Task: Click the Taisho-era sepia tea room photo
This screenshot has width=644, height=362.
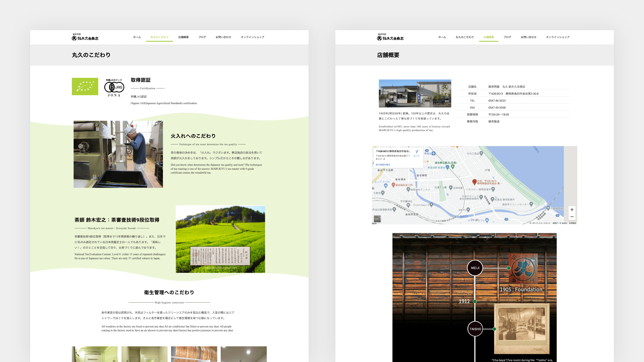Action: pos(522,329)
